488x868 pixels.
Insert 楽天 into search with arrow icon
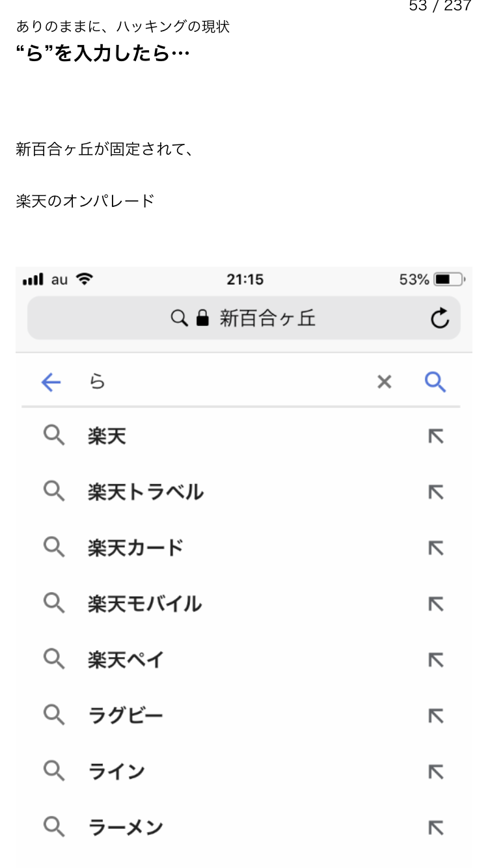435,436
